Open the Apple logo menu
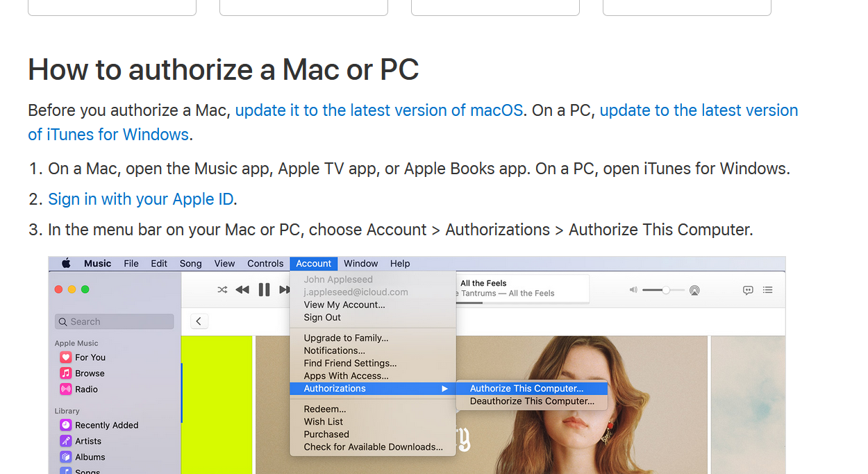 (x=67, y=264)
